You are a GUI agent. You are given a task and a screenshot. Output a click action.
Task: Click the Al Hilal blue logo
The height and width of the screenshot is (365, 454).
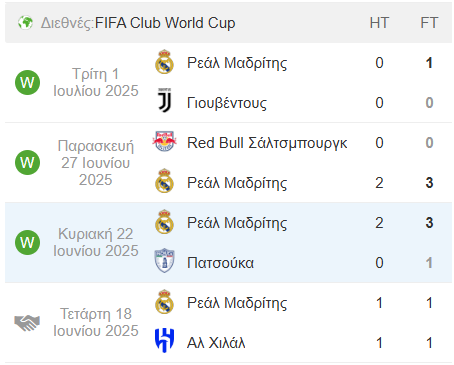pos(164,340)
